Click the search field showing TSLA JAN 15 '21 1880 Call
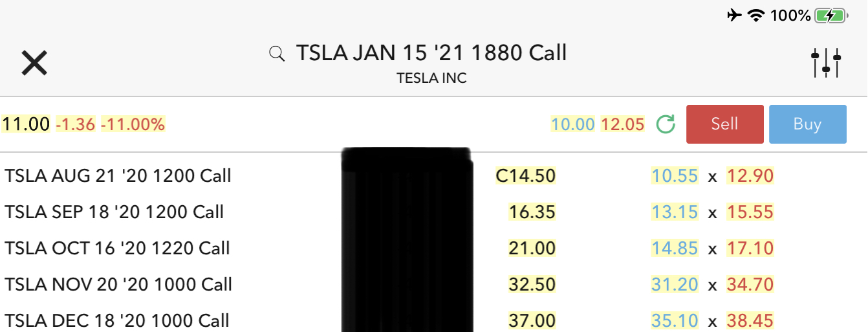 coord(431,53)
